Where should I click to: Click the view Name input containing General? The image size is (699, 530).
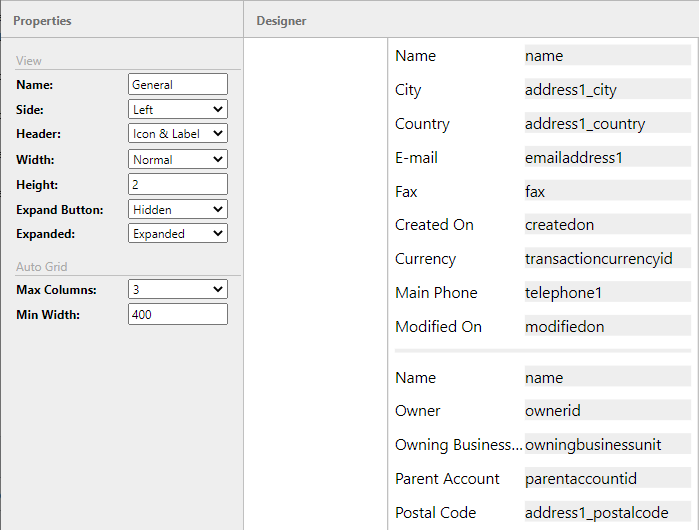point(178,85)
